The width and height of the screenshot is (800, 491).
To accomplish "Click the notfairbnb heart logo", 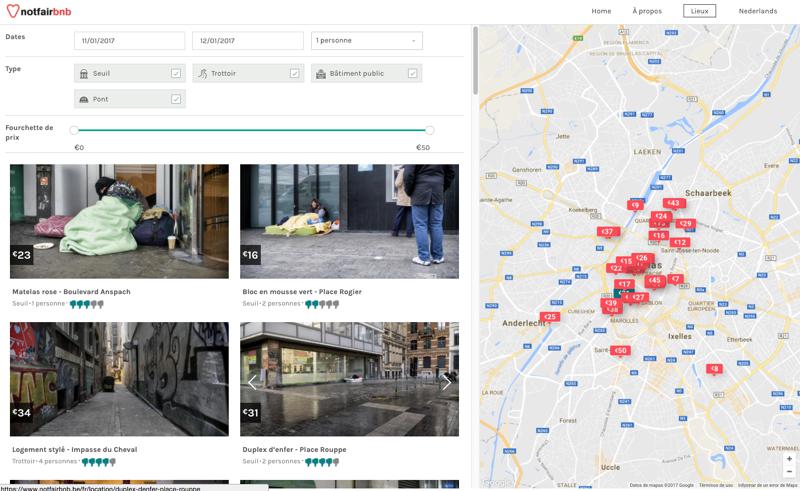I will tap(13, 11).
